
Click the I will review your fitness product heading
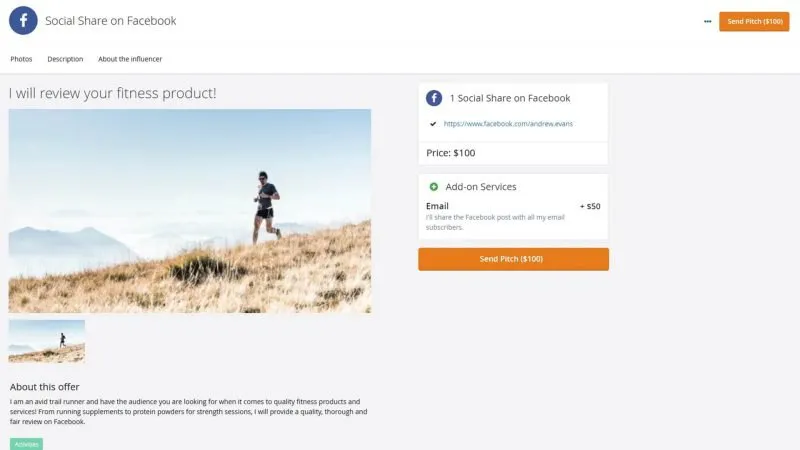(x=112, y=93)
